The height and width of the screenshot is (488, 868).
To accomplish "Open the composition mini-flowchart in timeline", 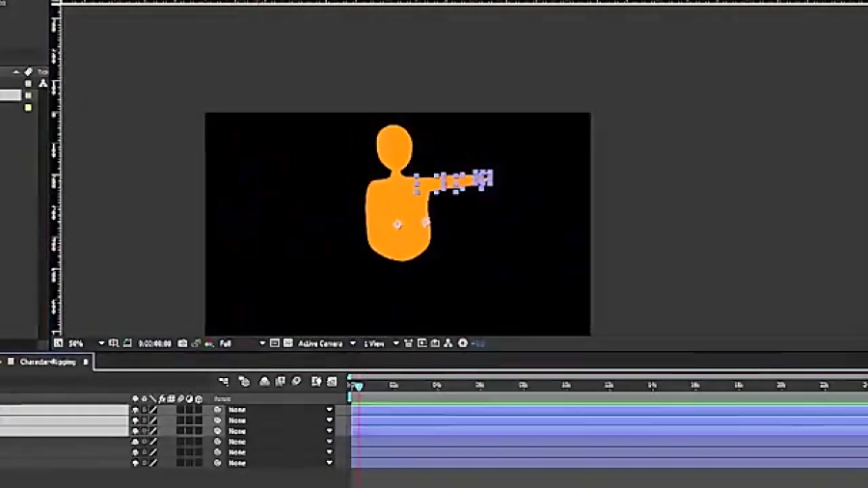I will click(x=224, y=381).
